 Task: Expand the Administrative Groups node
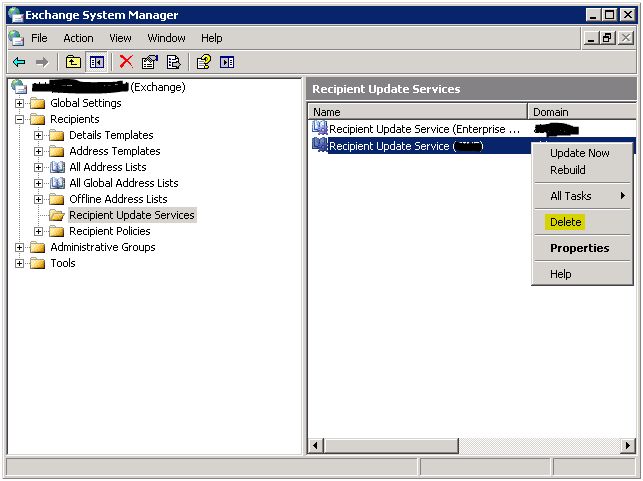click(x=19, y=247)
